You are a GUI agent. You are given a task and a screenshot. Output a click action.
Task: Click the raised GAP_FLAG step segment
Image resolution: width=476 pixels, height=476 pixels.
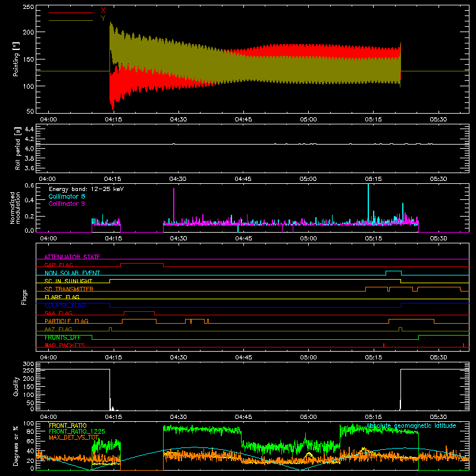tap(142, 263)
